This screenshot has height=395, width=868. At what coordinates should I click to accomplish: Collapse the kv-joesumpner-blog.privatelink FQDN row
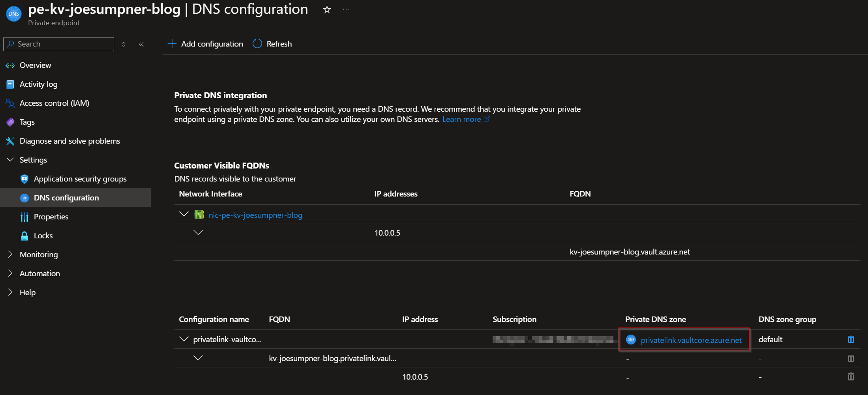(x=198, y=358)
